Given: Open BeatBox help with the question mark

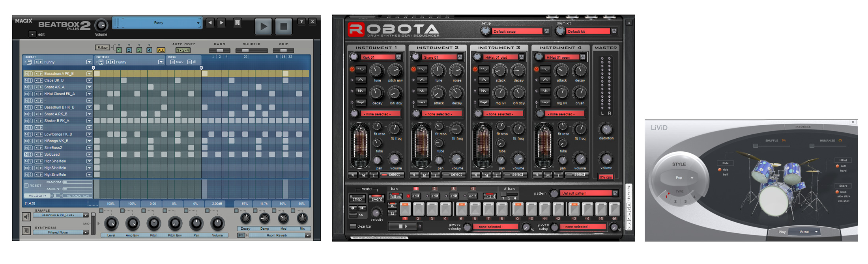Looking at the screenshot, I should click(301, 22).
